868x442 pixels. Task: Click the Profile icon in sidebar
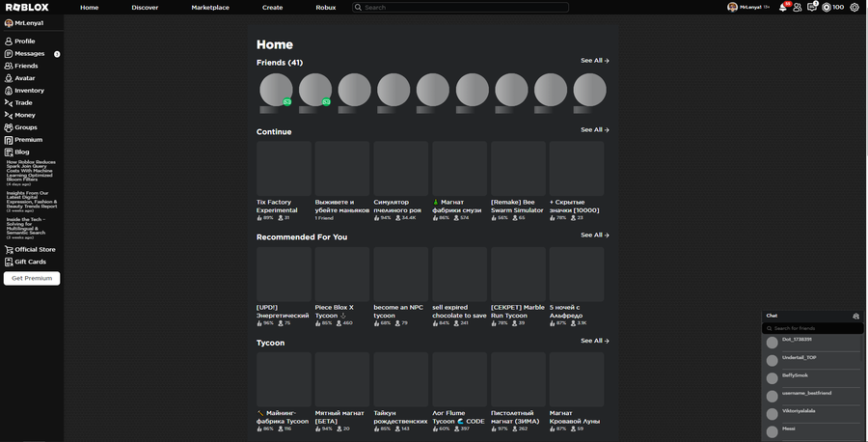point(9,41)
